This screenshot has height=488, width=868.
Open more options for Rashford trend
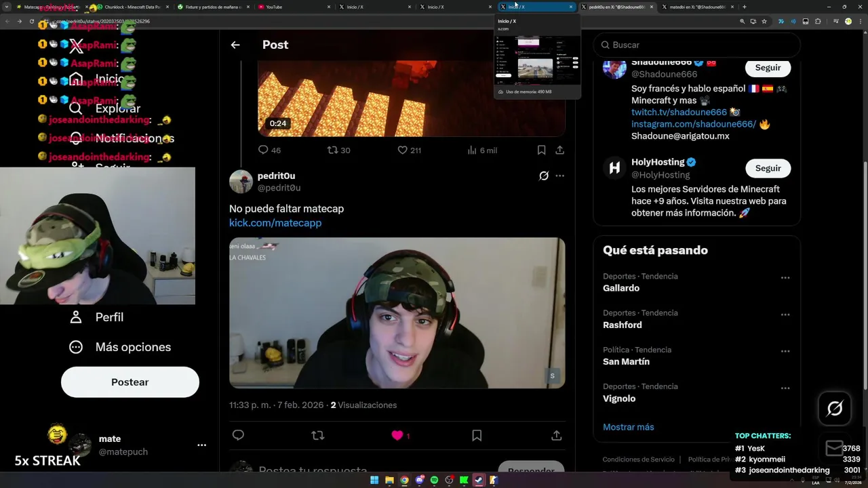785,314
